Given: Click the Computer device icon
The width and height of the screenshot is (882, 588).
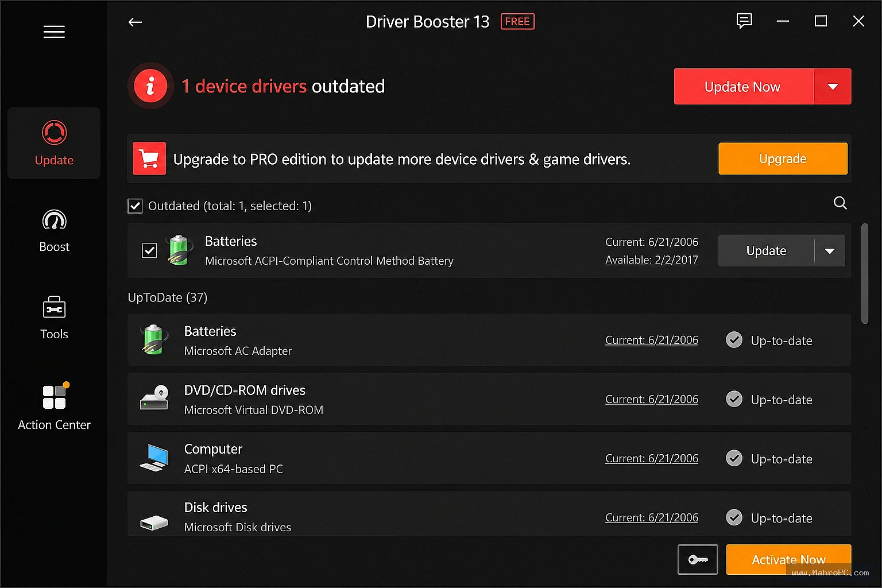Looking at the screenshot, I should click(154, 458).
